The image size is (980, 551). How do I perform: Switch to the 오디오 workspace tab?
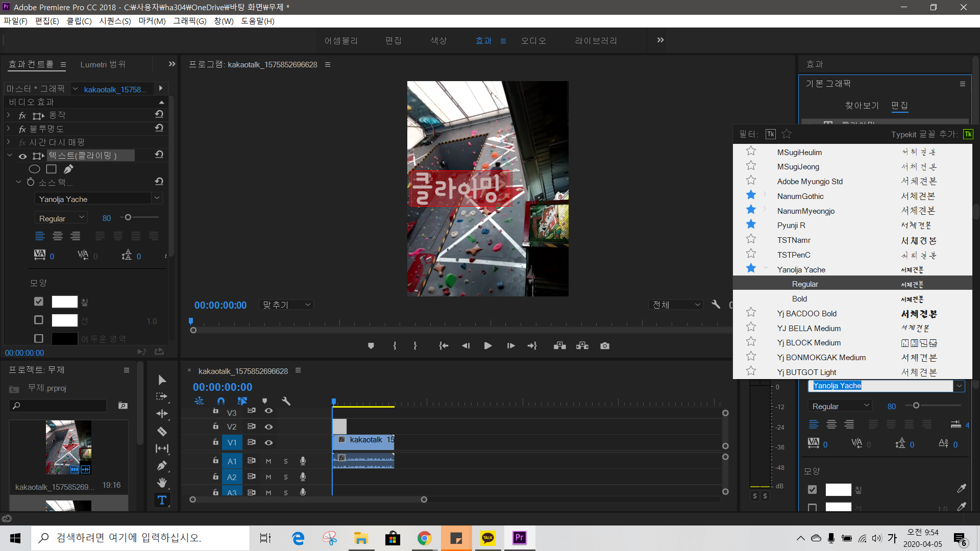[x=533, y=41]
